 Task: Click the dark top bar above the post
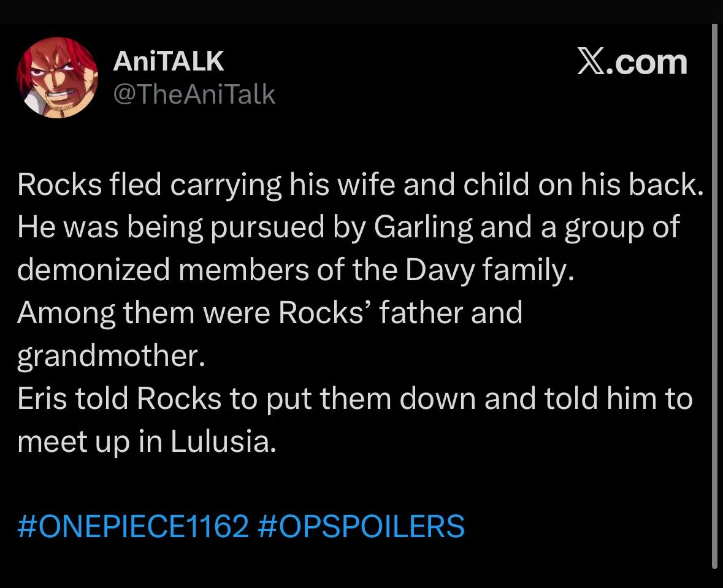coord(361,11)
